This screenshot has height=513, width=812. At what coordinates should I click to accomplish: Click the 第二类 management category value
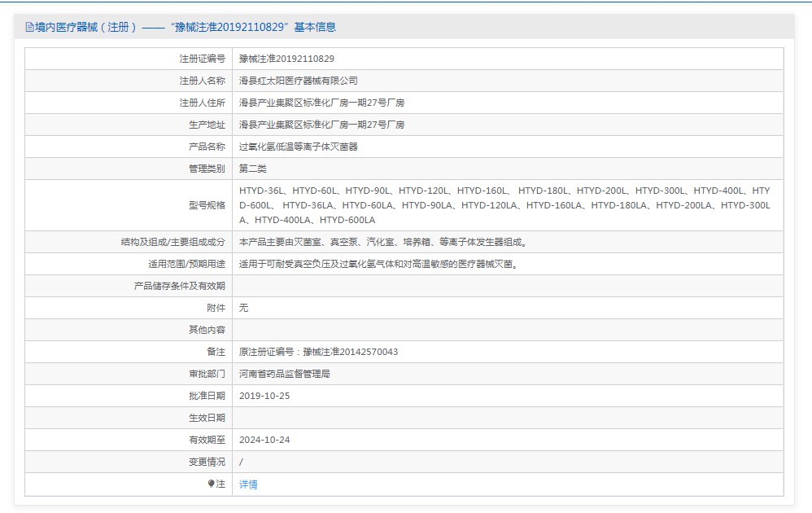(252, 169)
